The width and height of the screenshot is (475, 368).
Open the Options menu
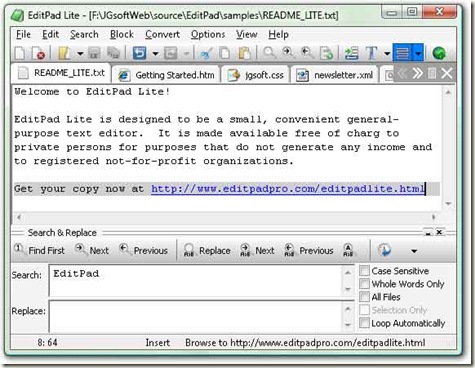click(x=208, y=34)
